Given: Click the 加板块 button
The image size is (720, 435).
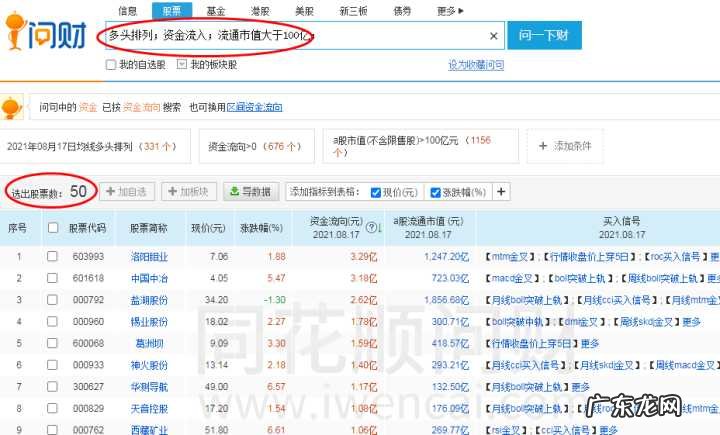Looking at the screenshot, I should coord(189,192).
